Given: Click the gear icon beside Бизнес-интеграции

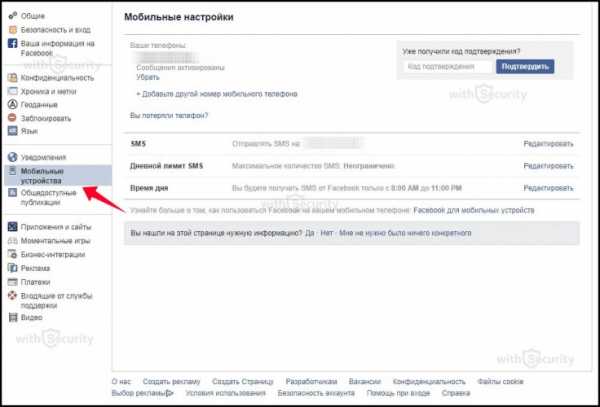Looking at the screenshot, I should click(13, 254).
